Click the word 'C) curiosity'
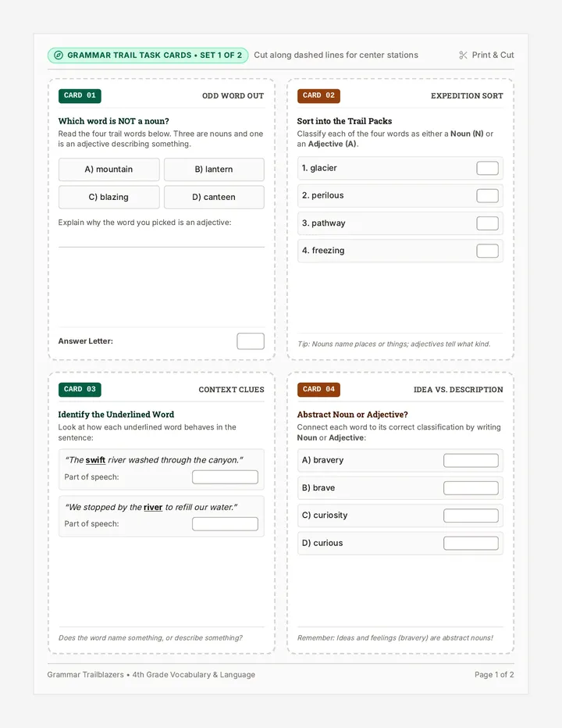Viewport: 562px width, 728px height. 325,516
